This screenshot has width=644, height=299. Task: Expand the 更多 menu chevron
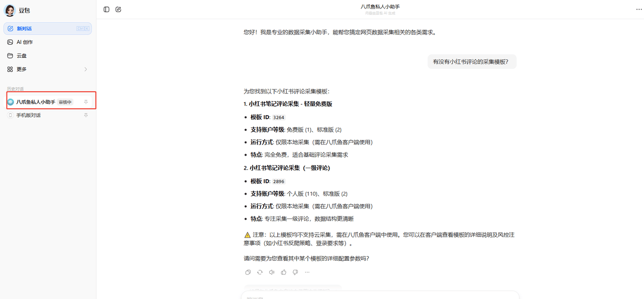(x=86, y=69)
